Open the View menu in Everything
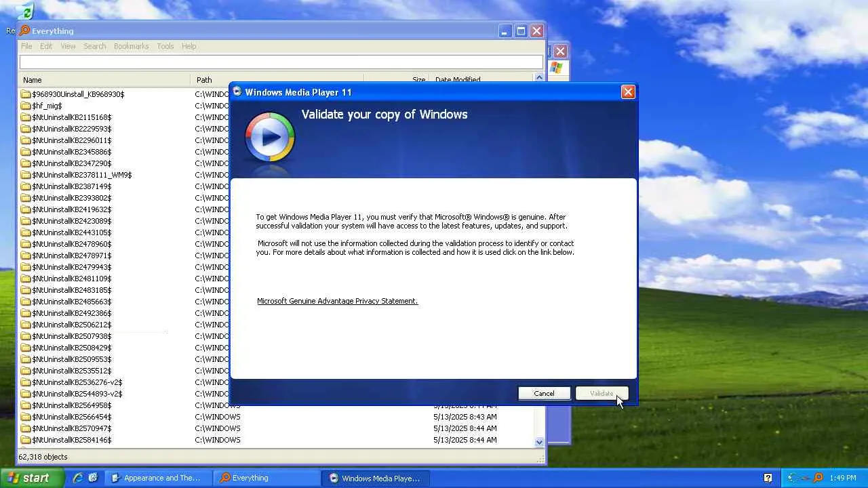The height and width of the screenshot is (488, 868). click(x=68, y=46)
